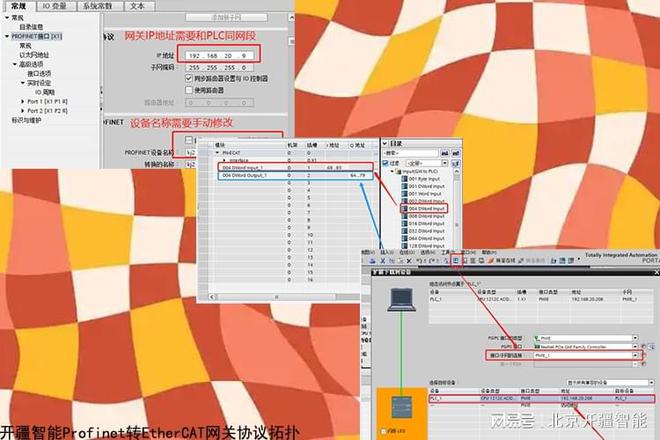Click the 转至在线 go online button
Image resolution: width=660 pixels, height=440 pixels.
coord(501,261)
